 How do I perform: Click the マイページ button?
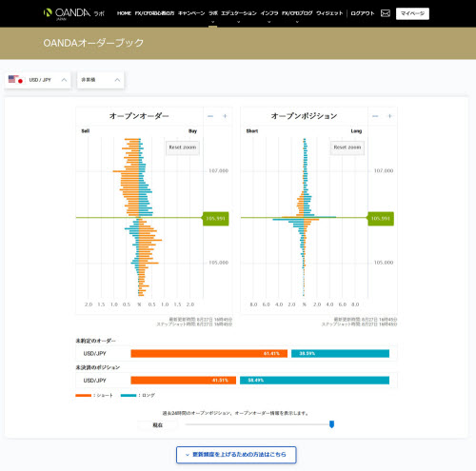coord(412,13)
